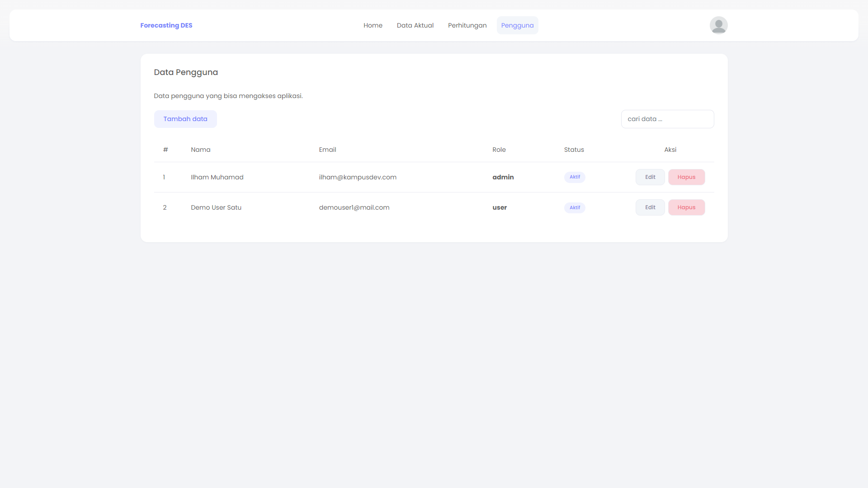The image size is (868, 488).
Task: Click the Edit button for Ilham Muhamad
Action: (650, 177)
